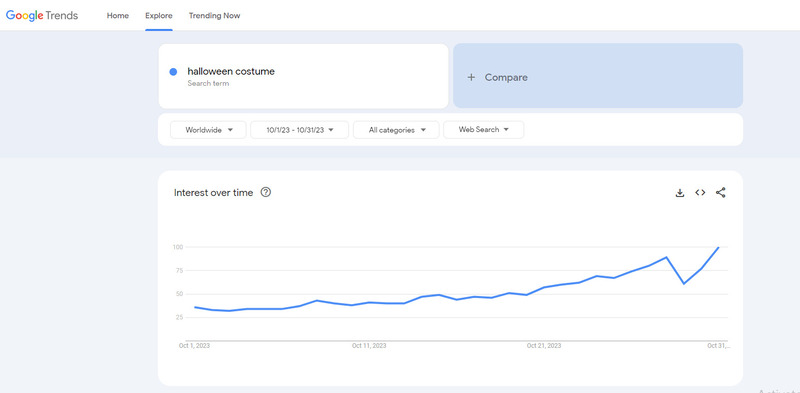Click the blue dot beside halloween costume

[x=173, y=72]
